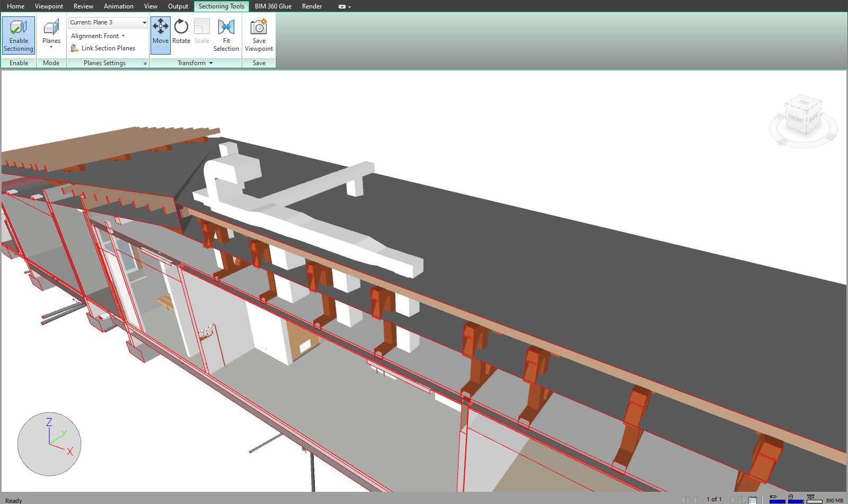Expand the Alignment: Front dropdown
The image size is (848, 504).
click(98, 36)
